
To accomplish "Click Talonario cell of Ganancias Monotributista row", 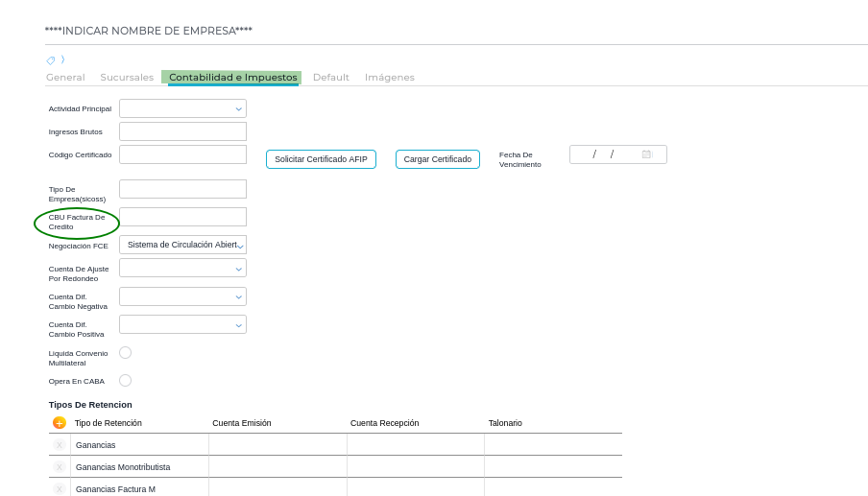I will [x=554, y=466].
